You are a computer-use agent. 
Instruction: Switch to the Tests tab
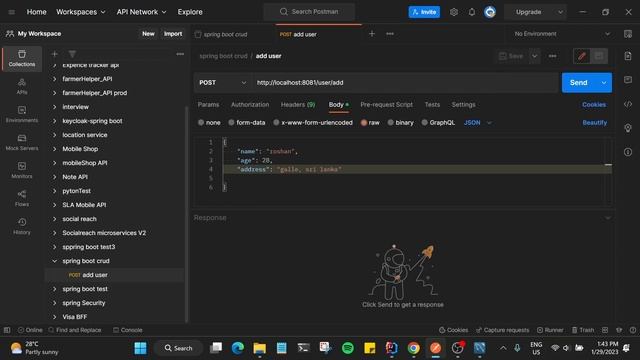432,104
